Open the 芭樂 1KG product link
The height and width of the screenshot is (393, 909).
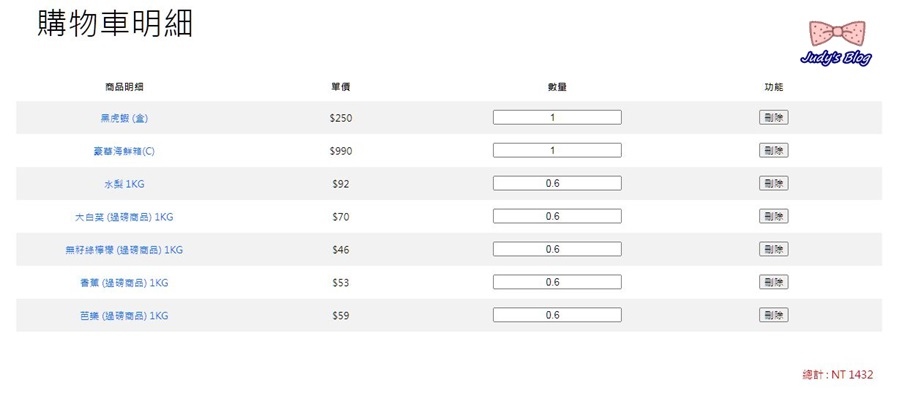point(124,316)
